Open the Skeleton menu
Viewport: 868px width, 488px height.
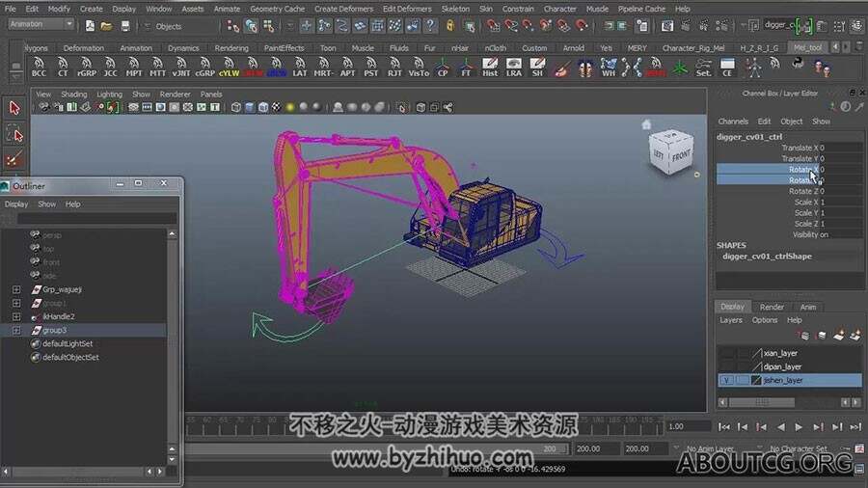(455, 9)
